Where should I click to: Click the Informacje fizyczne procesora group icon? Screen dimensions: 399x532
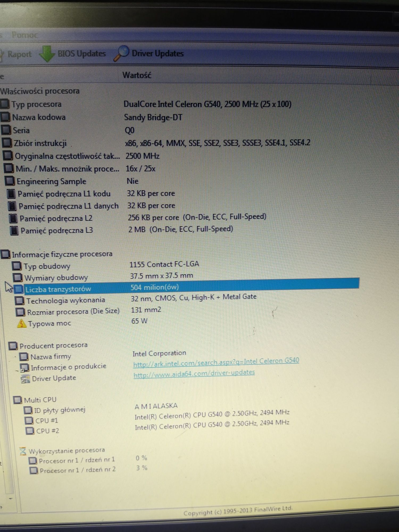pos(6,254)
